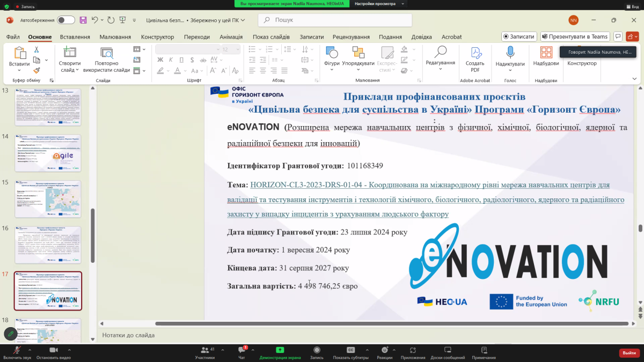Open the Вставлення ribbon tab

pos(75,37)
